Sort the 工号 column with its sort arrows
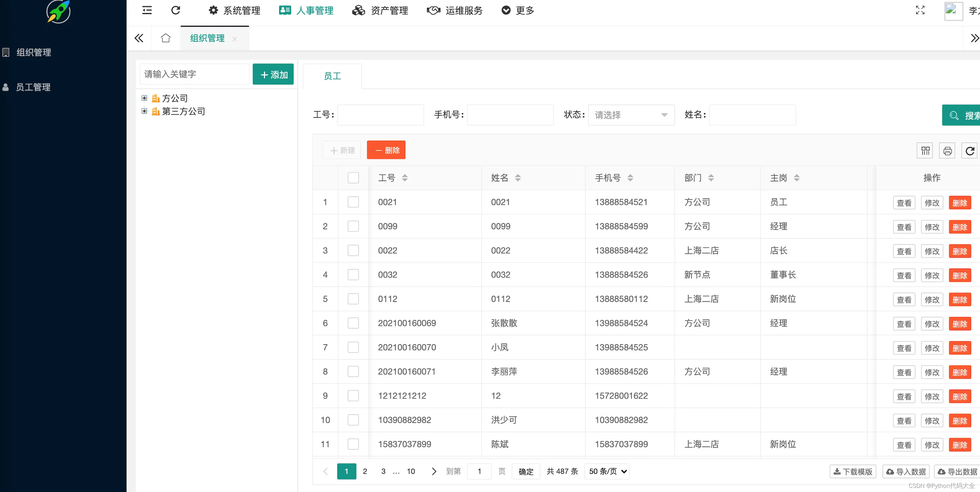Image resolution: width=980 pixels, height=492 pixels. [405, 178]
